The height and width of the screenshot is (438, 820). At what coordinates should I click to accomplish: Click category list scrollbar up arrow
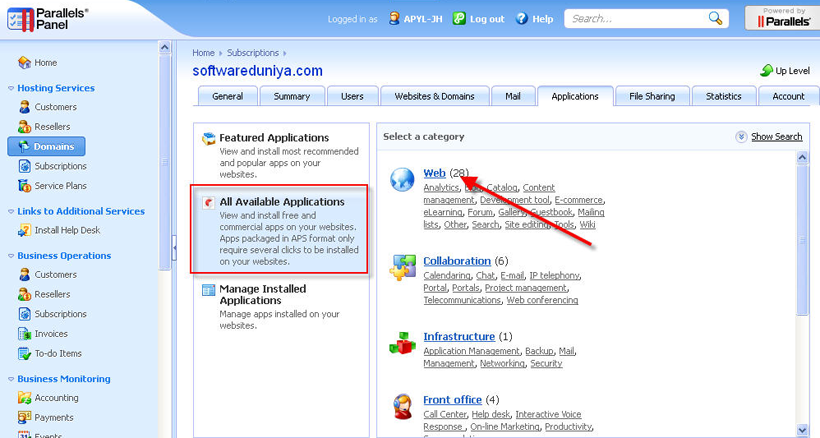point(802,157)
